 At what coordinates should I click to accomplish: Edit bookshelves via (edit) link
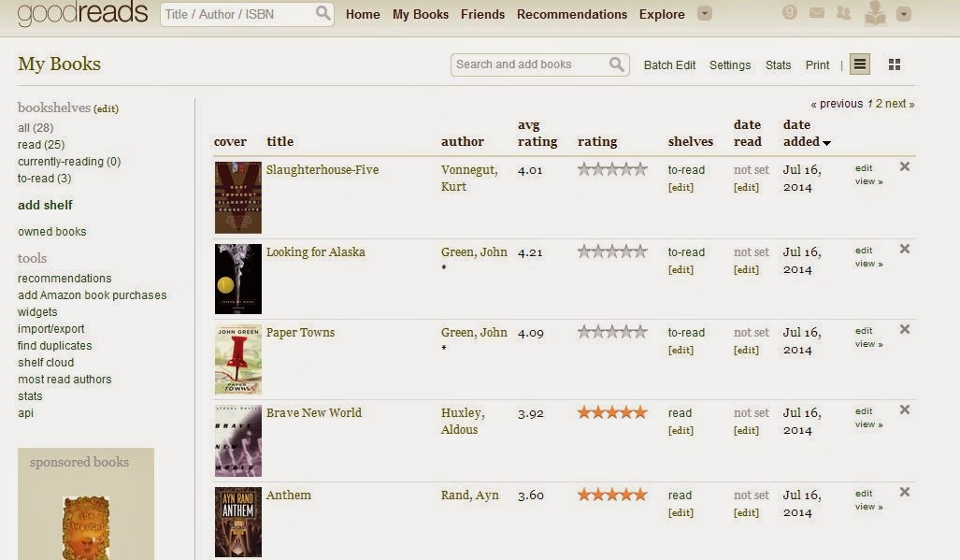click(x=106, y=108)
